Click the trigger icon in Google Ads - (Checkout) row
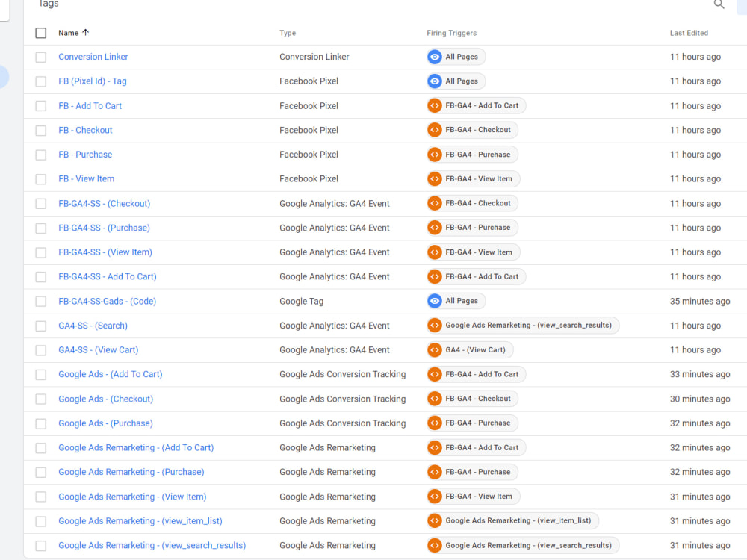Viewport: 747px width, 560px height. [435, 399]
